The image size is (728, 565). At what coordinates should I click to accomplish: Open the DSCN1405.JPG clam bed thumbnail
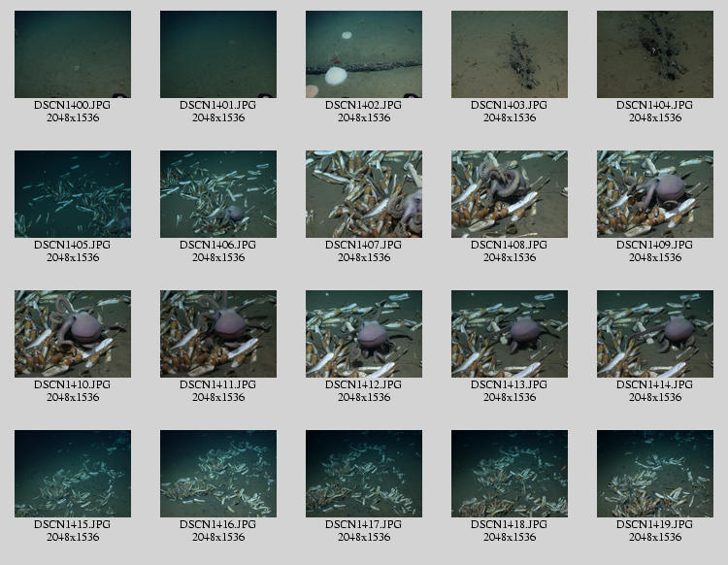tap(73, 194)
